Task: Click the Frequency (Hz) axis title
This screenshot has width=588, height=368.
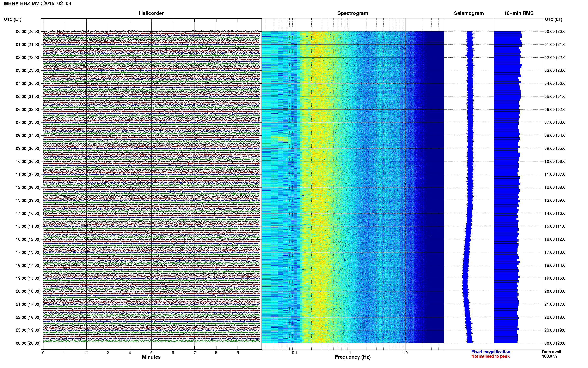Action: (x=353, y=357)
